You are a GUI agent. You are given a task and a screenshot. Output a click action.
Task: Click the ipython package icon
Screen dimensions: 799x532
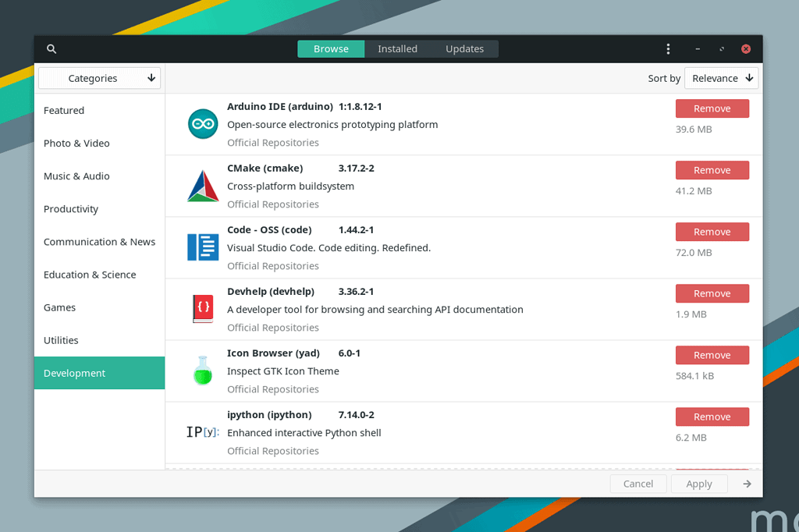202,431
